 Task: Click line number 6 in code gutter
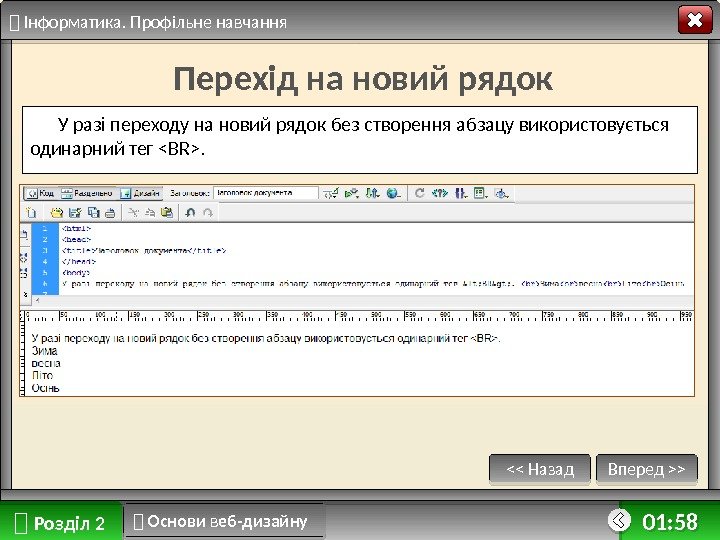[x=45, y=283]
